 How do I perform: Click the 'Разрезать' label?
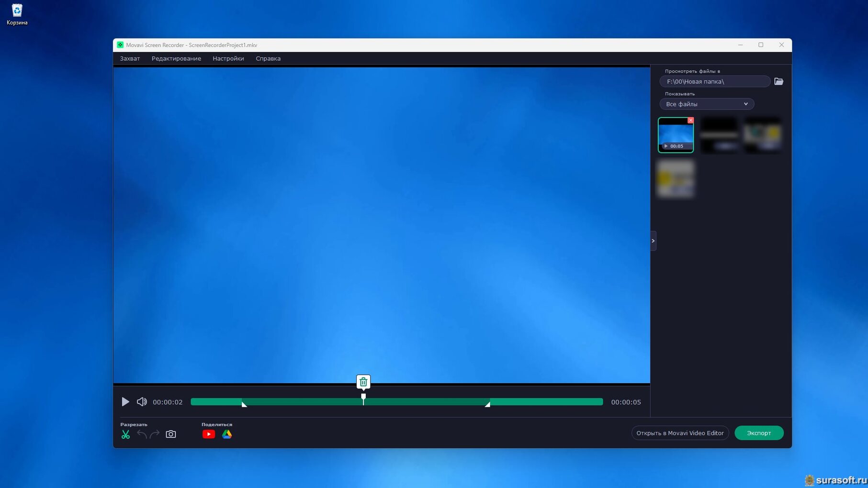pyautogui.click(x=134, y=424)
